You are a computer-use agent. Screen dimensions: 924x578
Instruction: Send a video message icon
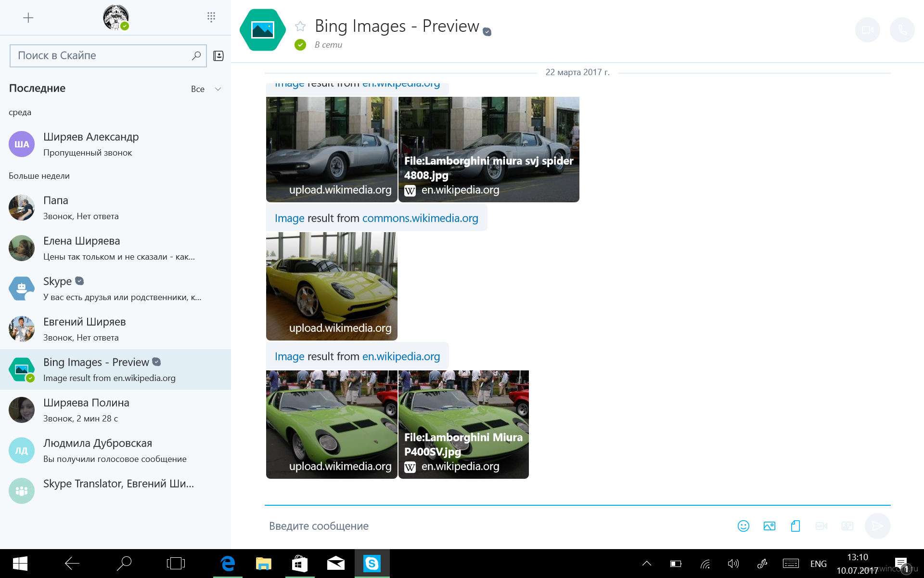[x=821, y=526]
